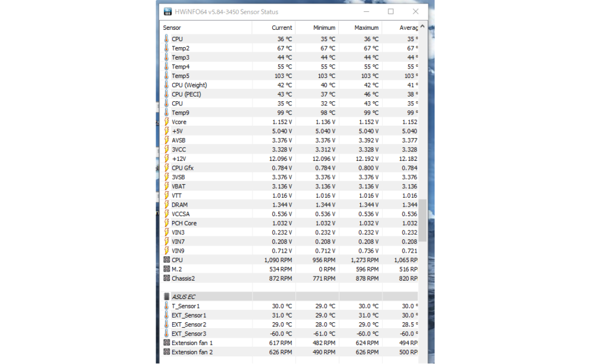This screenshot has height=364, width=610.
Task: Click the lightning icon beside 3VSB
Action: 167,177
